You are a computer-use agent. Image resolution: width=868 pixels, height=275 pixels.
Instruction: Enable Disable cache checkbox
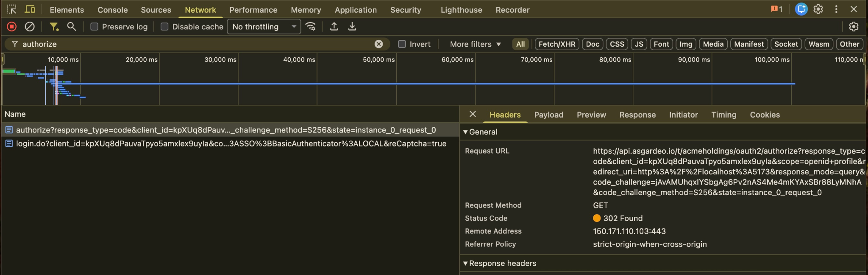coord(164,27)
